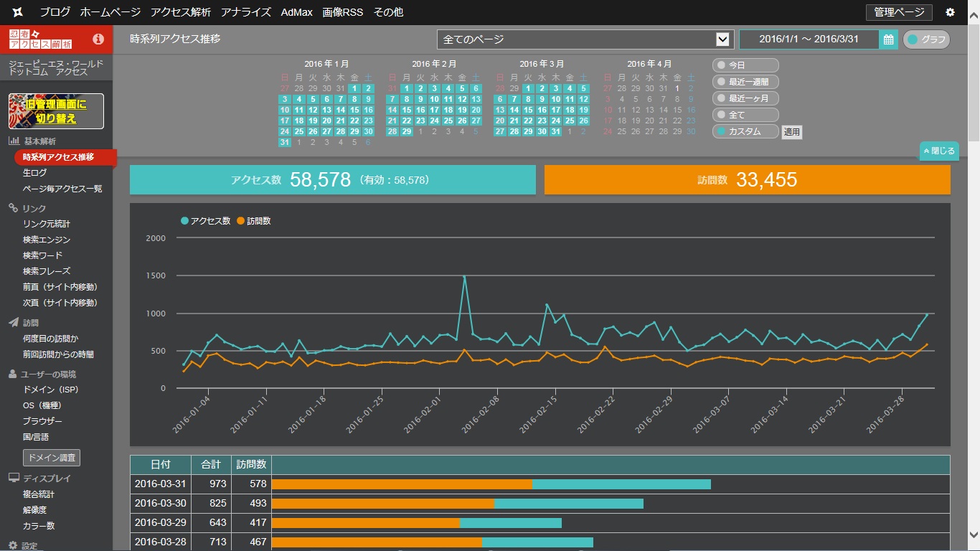Screen dimensions: 980x551
Task: Click the 設定 gear icon in sidebar
Action: (x=13, y=545)
